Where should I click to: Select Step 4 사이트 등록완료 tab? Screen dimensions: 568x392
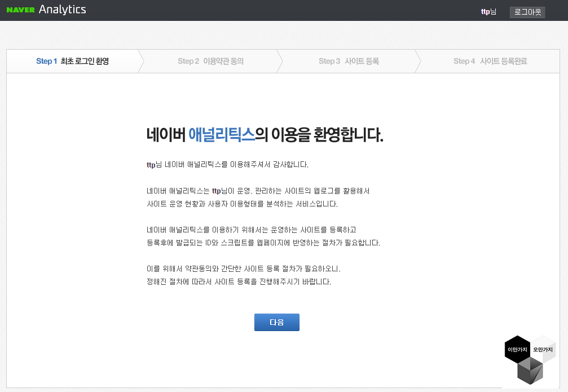(490, 61)
